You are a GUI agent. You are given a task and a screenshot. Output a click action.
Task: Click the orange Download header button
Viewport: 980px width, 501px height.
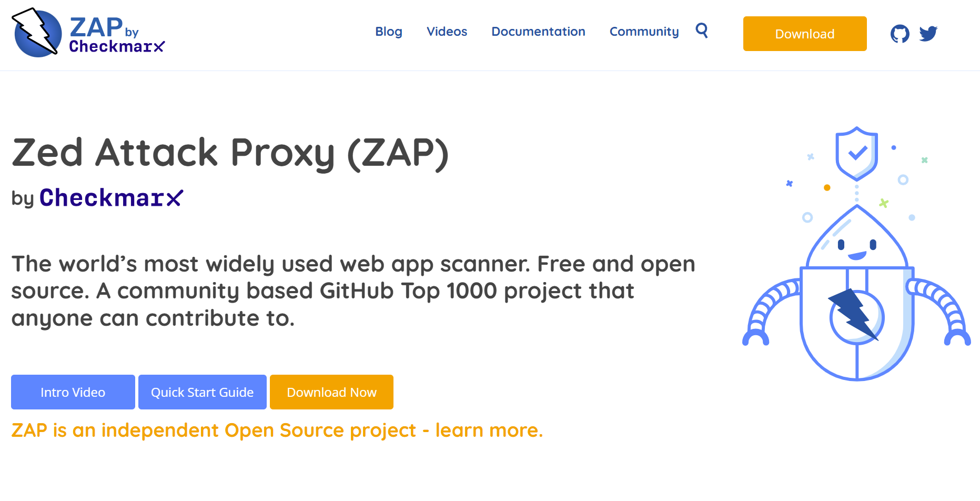(x=804, y=34)
